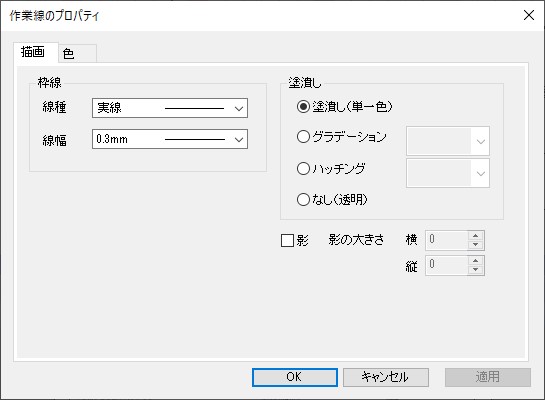Open the 線種 dropdown showing 実線
This screenshot has height=400, width=545.
pos(170,108)
